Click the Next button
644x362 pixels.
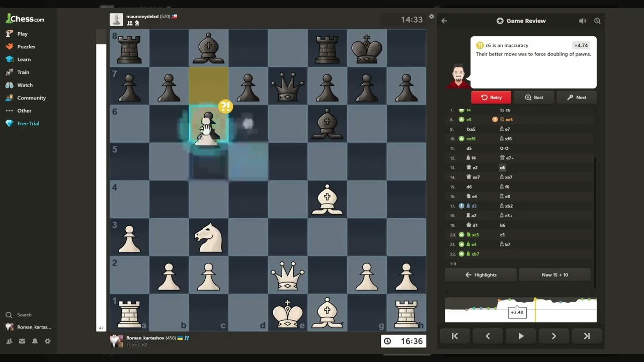pyautogui.click(x=577, y=98)
